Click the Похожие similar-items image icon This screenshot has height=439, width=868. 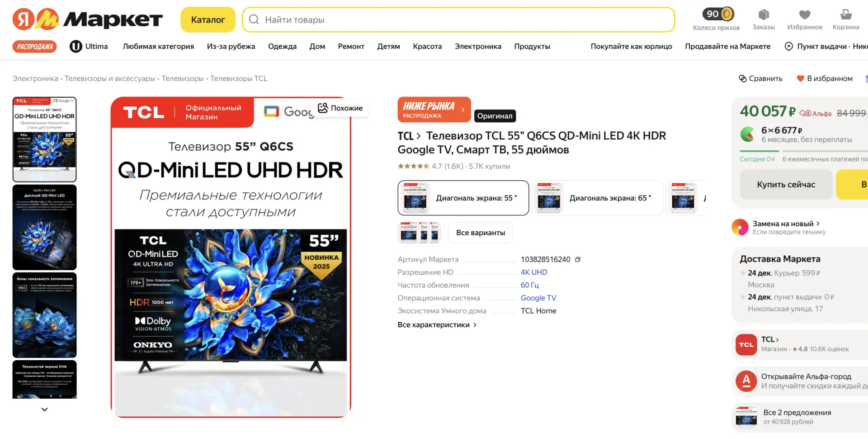coord(323,108)
